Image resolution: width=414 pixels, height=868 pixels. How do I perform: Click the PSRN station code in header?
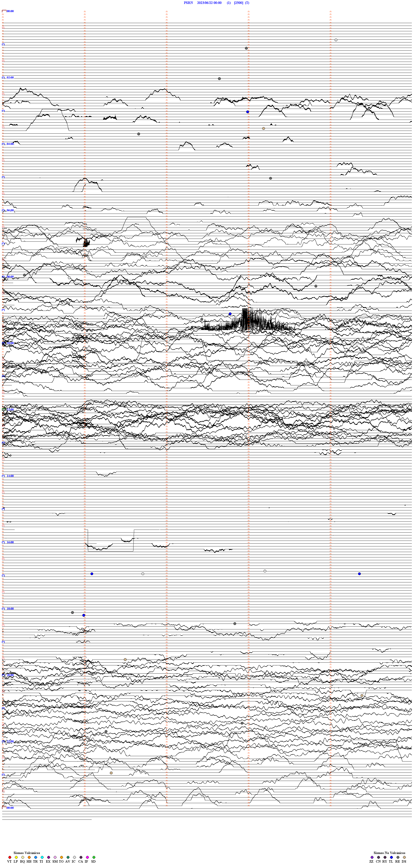click(188, 3)
